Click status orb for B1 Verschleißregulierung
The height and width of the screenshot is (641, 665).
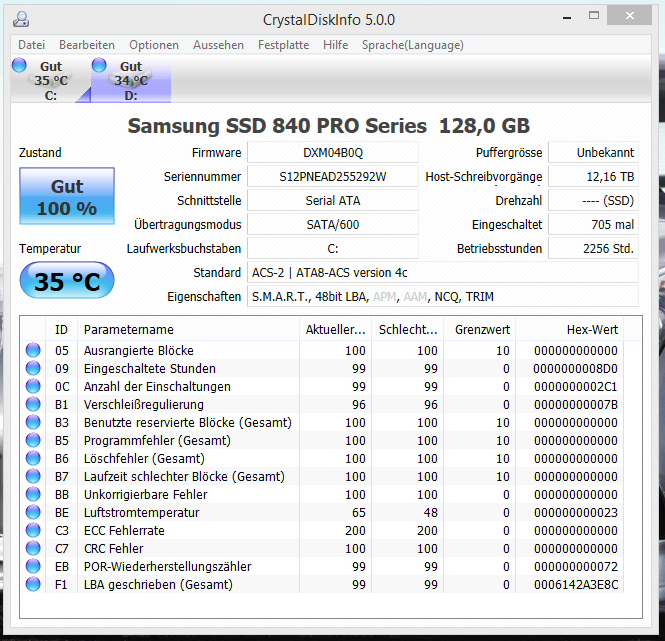(33, 404)
